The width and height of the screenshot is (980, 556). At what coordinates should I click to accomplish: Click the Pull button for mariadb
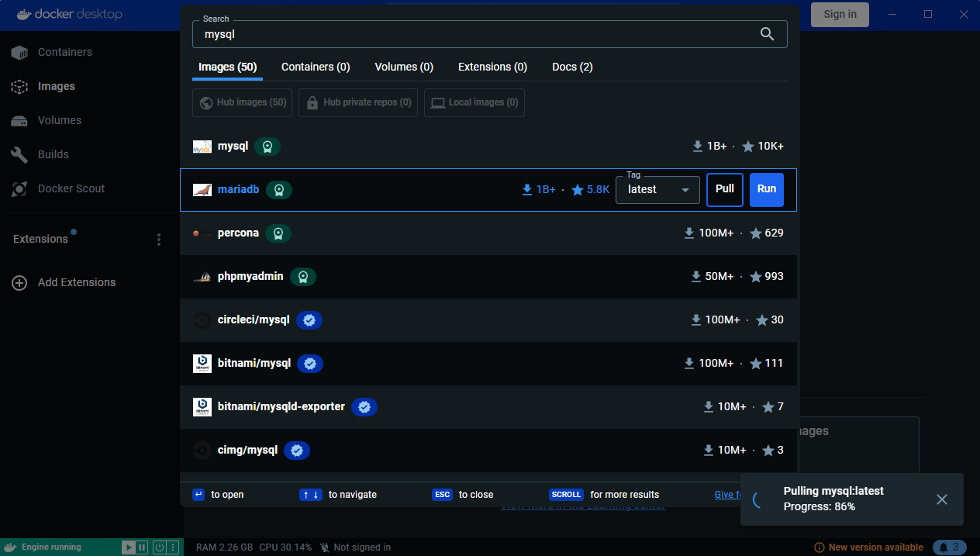click(x=725, y=189)
